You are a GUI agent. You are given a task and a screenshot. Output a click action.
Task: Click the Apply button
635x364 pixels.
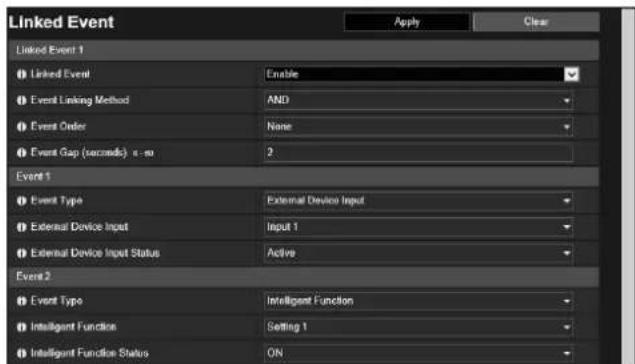pyautogui.click(x=407, y=22)
